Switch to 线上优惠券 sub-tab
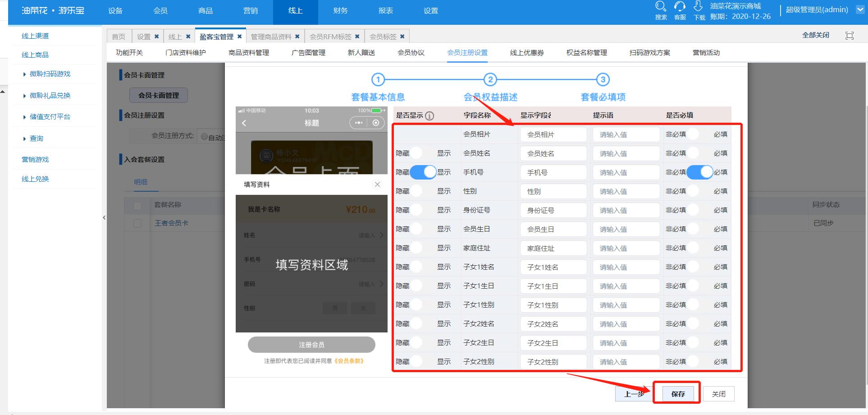868x415 pixels. pos(527,53)
